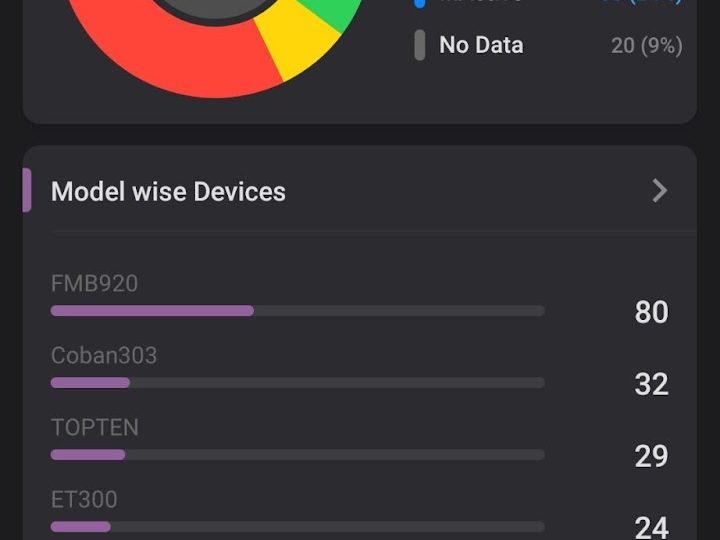720x540 pixels.
Task: Click the No Data count 20 (9%)
Action: [x=647, y=45]
